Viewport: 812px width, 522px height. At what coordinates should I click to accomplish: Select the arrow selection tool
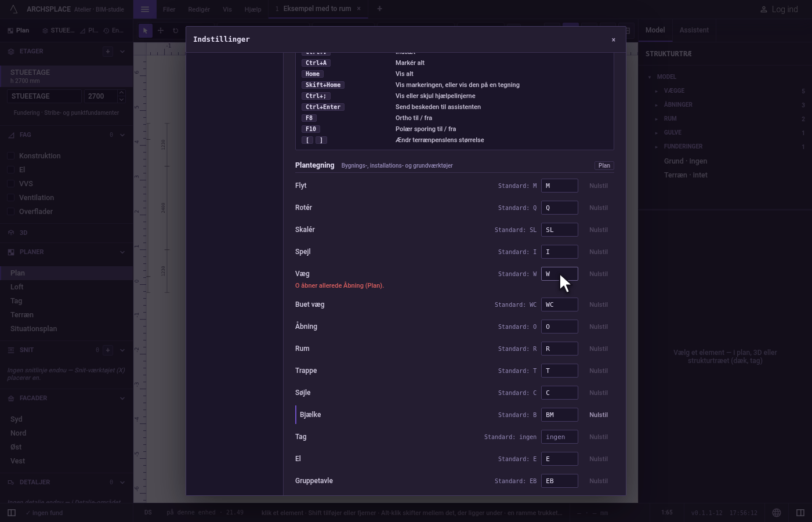[146, 31]
